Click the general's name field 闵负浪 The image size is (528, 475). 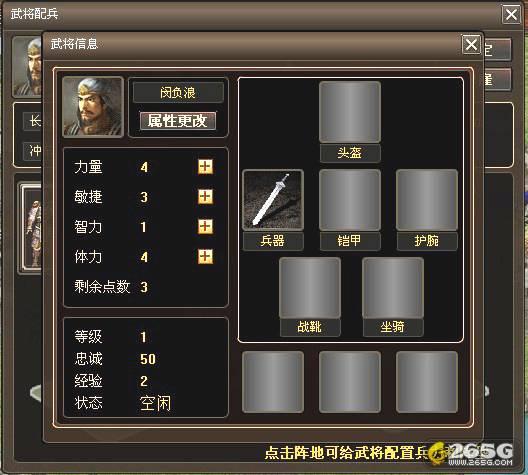178,92
